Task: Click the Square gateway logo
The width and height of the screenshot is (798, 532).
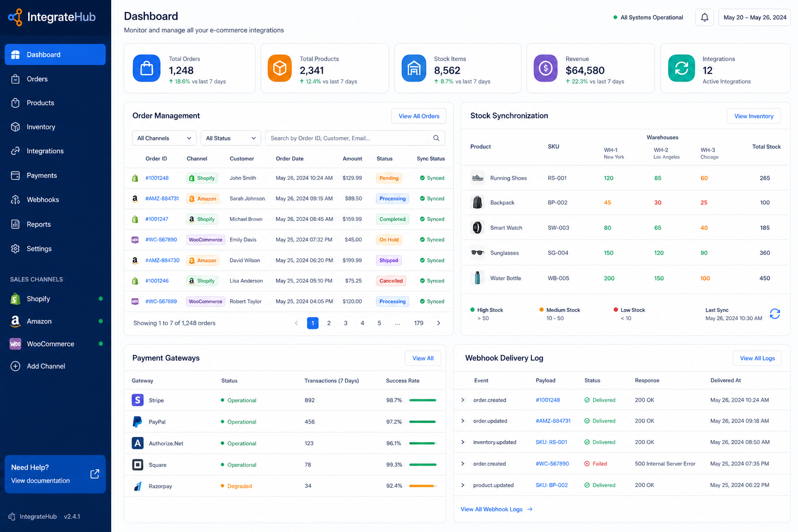Action: tap(137, 464)
